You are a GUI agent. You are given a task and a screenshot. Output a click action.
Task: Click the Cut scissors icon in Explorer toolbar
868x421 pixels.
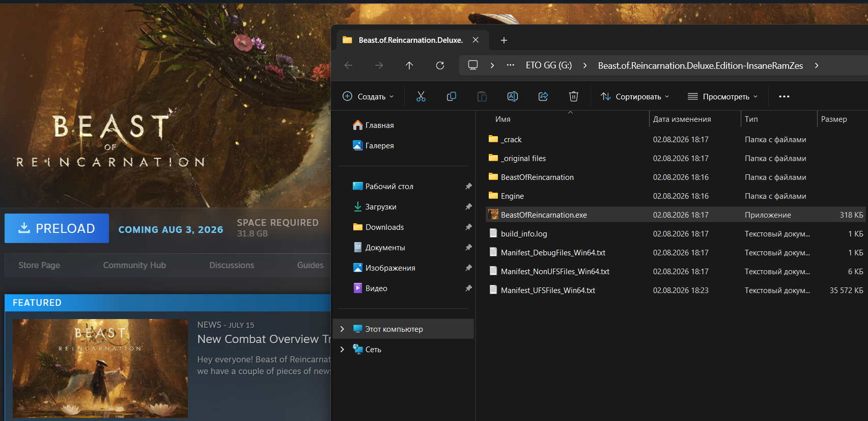click(421, 96)
